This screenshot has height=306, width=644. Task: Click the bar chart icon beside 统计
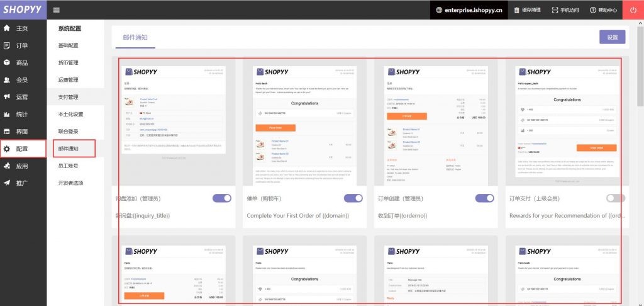pyautogui.click(x=6, y=115)
